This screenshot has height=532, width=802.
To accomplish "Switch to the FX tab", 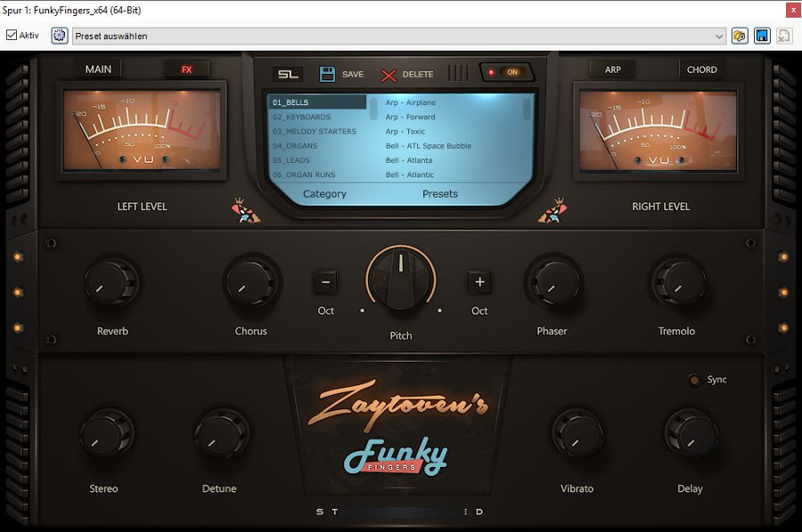I will pos(186,70).
